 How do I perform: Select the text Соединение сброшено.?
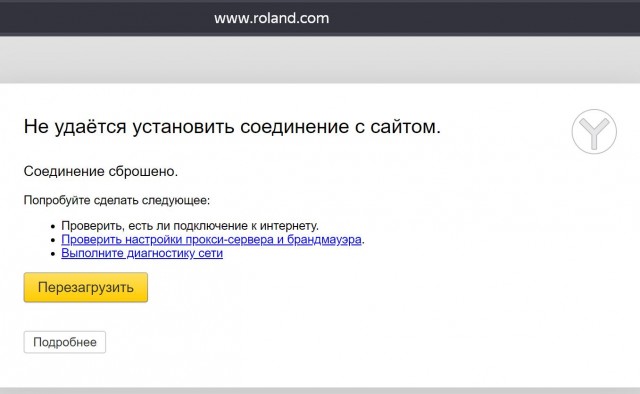[101, 171]
